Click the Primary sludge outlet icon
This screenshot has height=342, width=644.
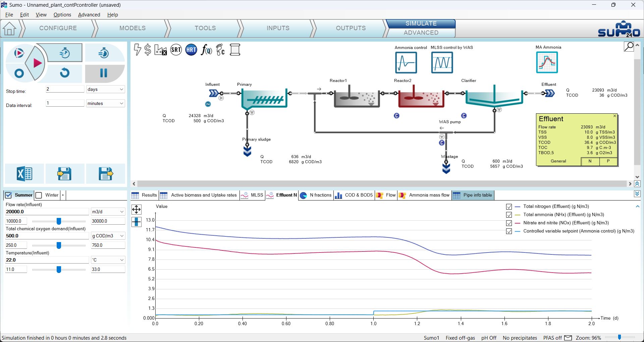click(247, 151)
